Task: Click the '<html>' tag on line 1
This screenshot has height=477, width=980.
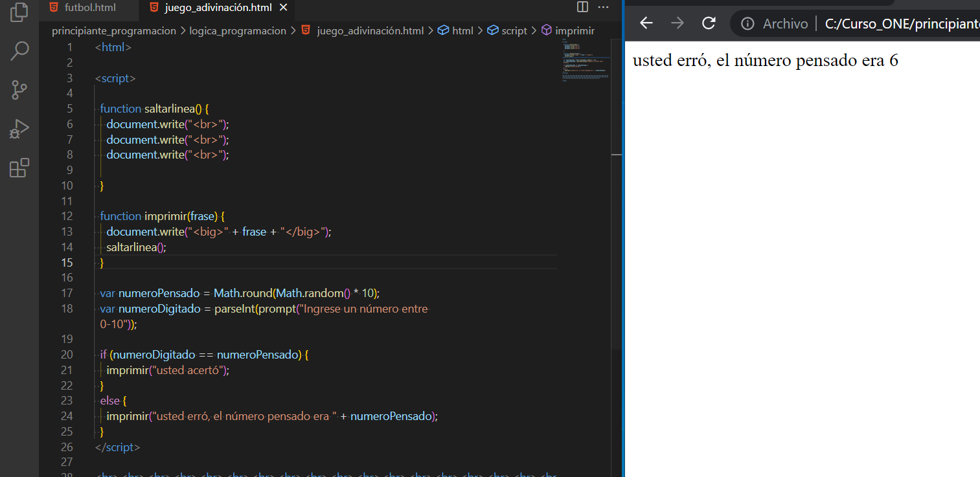Action: (x=113, y=47)
